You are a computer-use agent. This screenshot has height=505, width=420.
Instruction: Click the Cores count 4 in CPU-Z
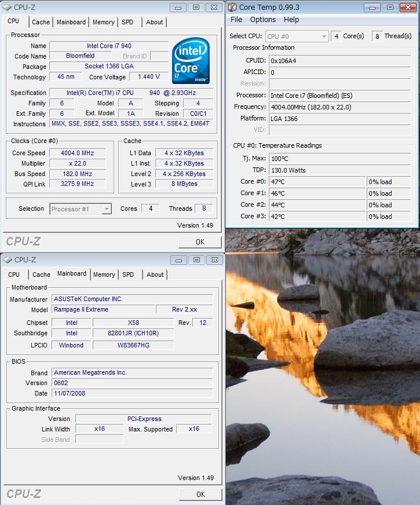tap(151, 208)
